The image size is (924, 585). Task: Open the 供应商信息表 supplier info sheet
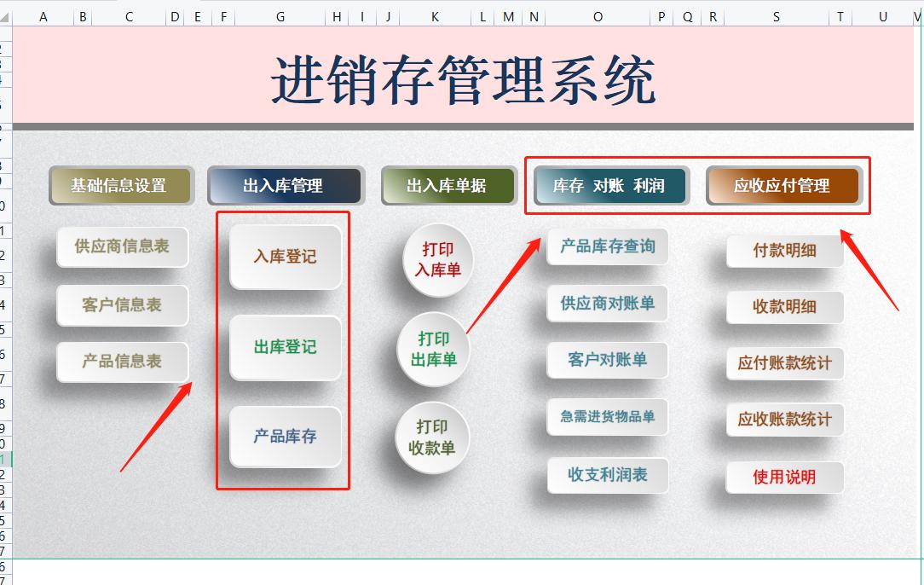tap(122, 247)
